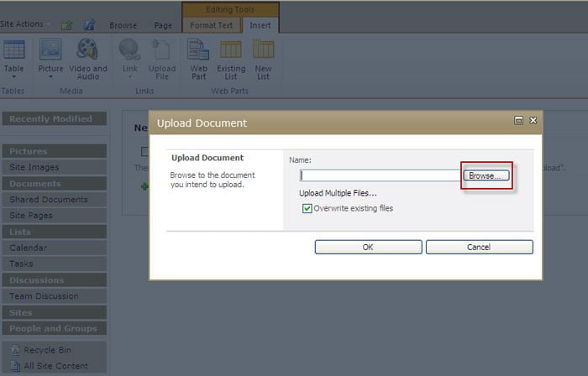Open Upload Multiple Files link
Screen dimensions: 588x376
(338, 193)
